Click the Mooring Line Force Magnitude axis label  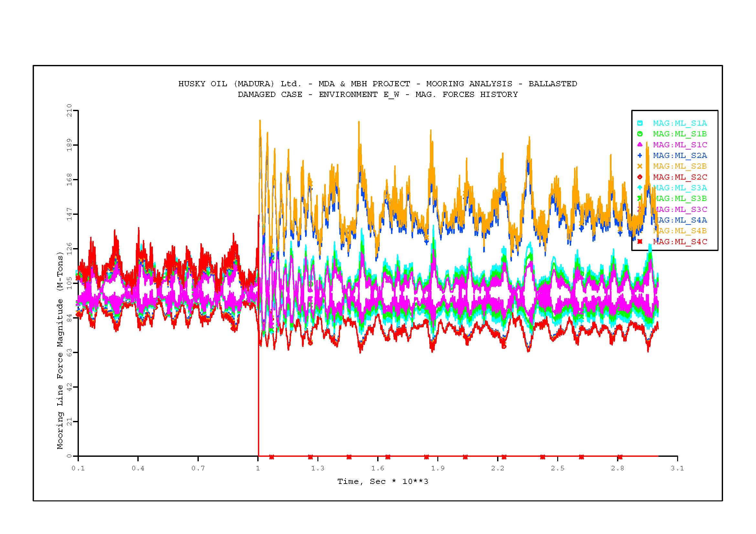point(59,351)
